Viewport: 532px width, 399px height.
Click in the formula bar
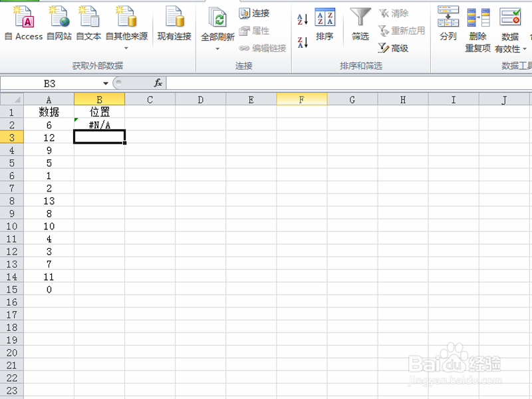point(348,83)
